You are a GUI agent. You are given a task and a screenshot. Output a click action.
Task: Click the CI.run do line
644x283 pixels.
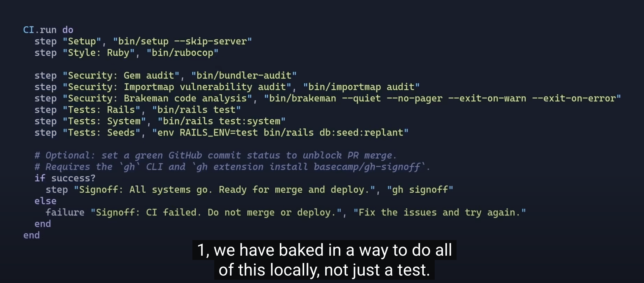click(48, 30)
